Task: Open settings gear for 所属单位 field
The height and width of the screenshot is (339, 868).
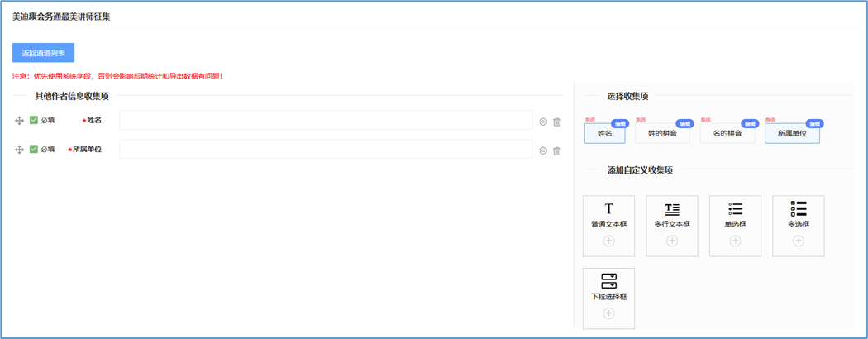Action: click(543, 150)
